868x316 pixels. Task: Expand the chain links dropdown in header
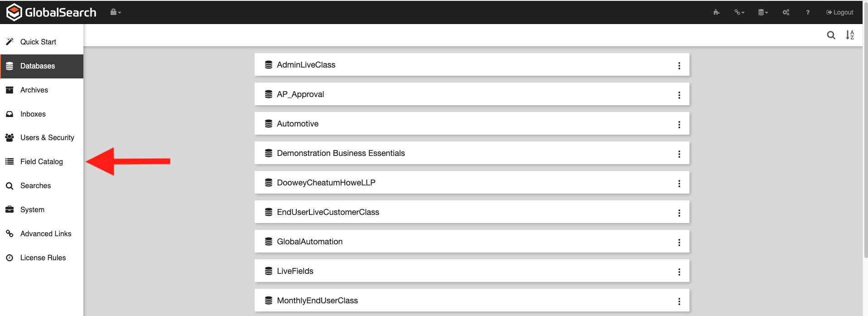[x=739, y=12]
